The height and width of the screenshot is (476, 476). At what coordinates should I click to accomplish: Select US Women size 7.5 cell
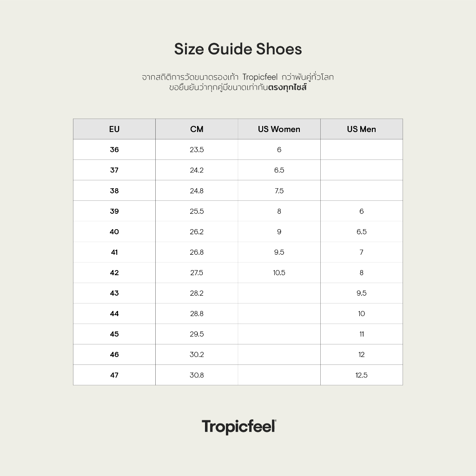pos(279,191)
